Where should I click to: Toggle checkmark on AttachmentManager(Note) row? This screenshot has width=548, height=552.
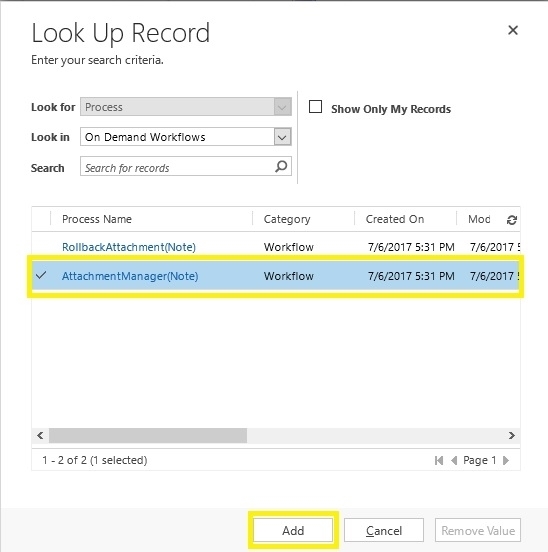[x=41, y=275]
